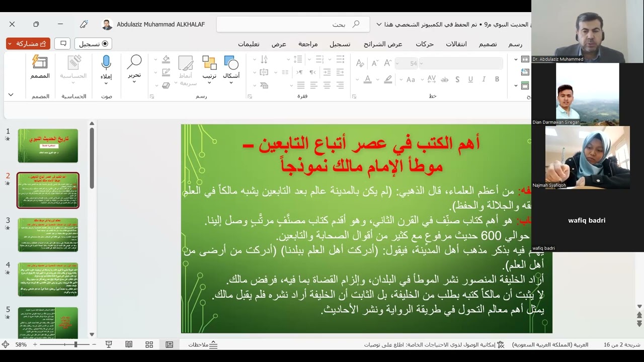Toggle Notes (ملاحظات) pane
644x362 pixels.
point(203,344)
